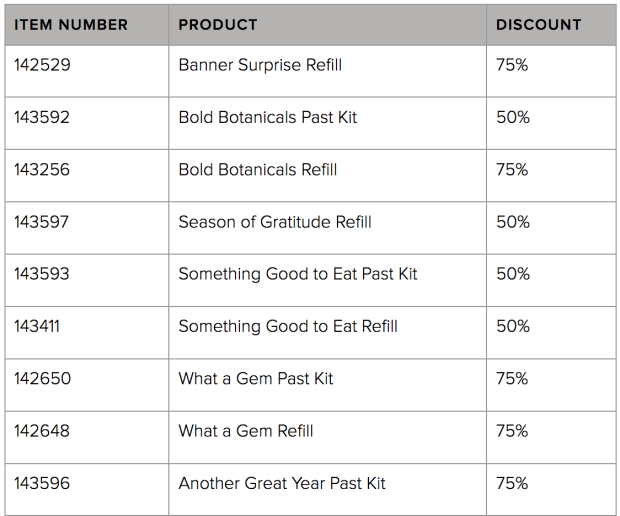Select item number 143411 cell
Viewport: 620px width, 516px height.
(x=40, y=326)
